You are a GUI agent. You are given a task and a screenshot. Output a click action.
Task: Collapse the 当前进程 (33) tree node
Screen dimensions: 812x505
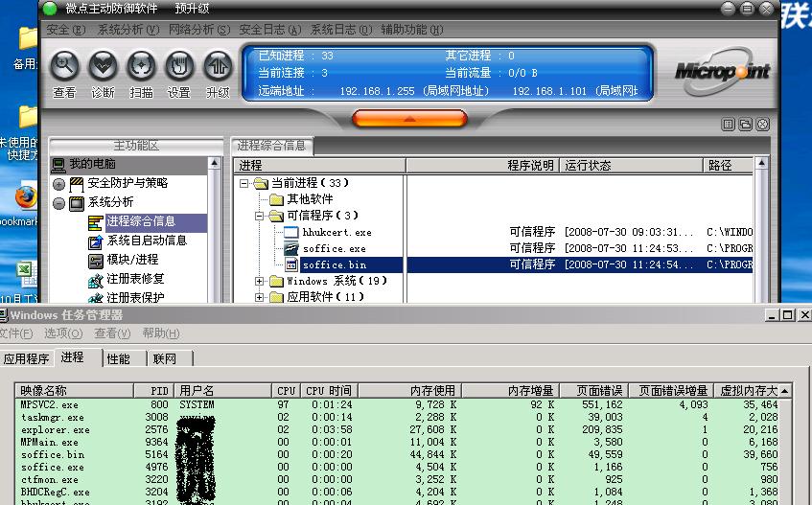click(244, 183)
